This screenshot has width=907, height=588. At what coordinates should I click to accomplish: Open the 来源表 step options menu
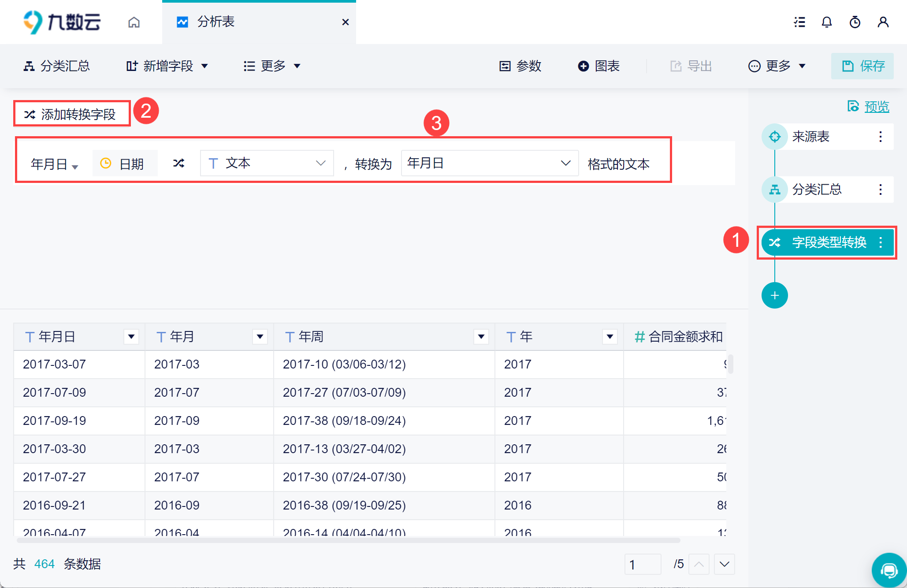click(880, 137)
